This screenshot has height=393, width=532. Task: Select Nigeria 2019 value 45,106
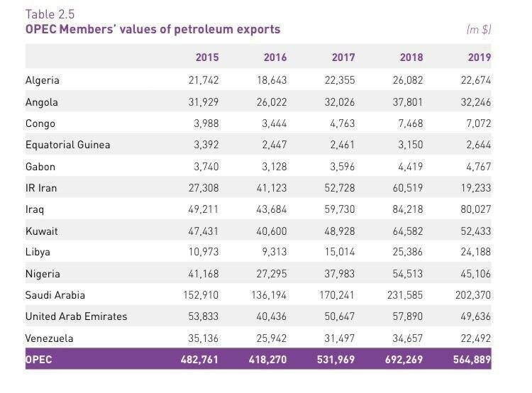click(476, 274)
